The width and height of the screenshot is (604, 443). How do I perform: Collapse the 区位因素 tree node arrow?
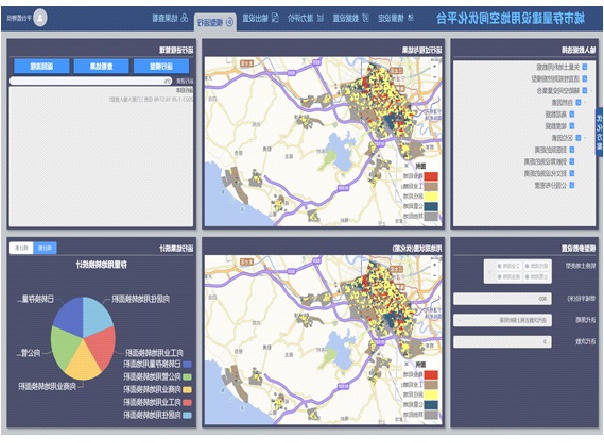pyautogui.click(x=586, y=138)
